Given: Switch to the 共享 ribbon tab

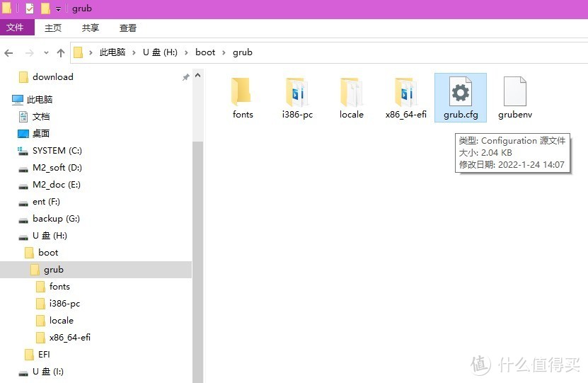Looking at the screenshot, I should click(91, 28).
